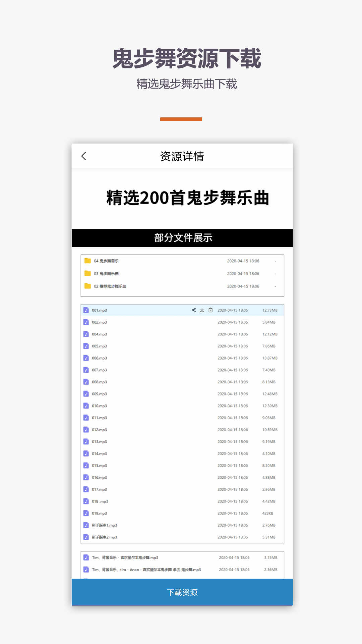The image size is (362, 644).
Task: Click the 资源详情 page title
Action: point(182,156)
